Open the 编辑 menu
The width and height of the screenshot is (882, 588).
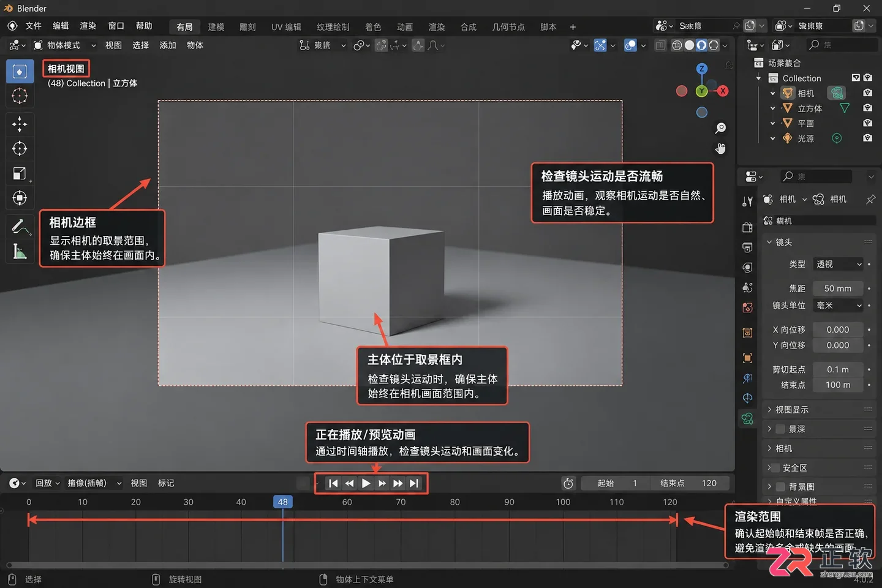coord(61,26)
